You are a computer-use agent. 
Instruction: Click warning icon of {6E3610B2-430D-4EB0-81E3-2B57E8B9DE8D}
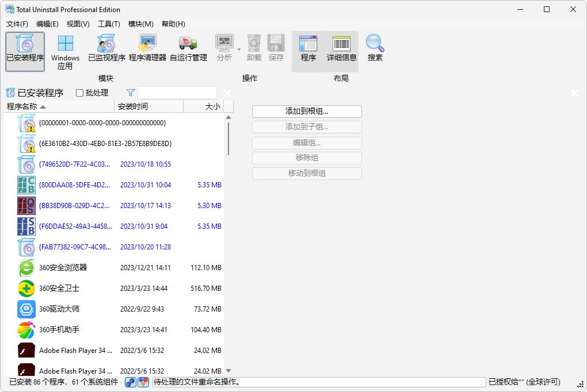click(x=26, y=144)
